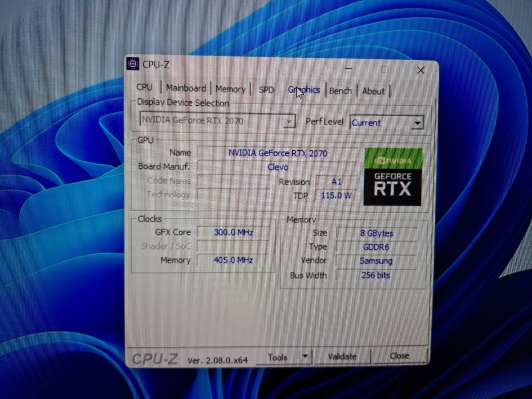
Task: Click the empty Code Name field
Action: (234, 181)
